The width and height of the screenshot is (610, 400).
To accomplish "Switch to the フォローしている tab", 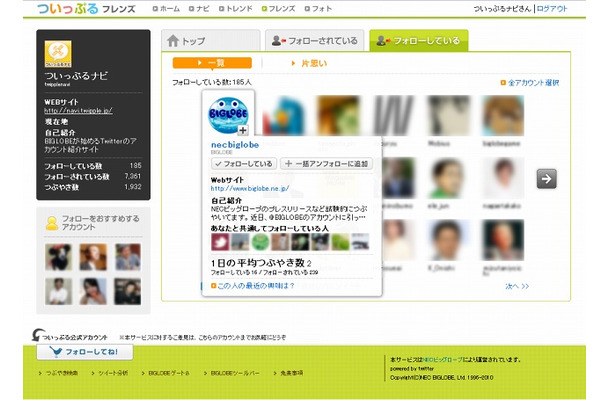I will tap(419, 40).
